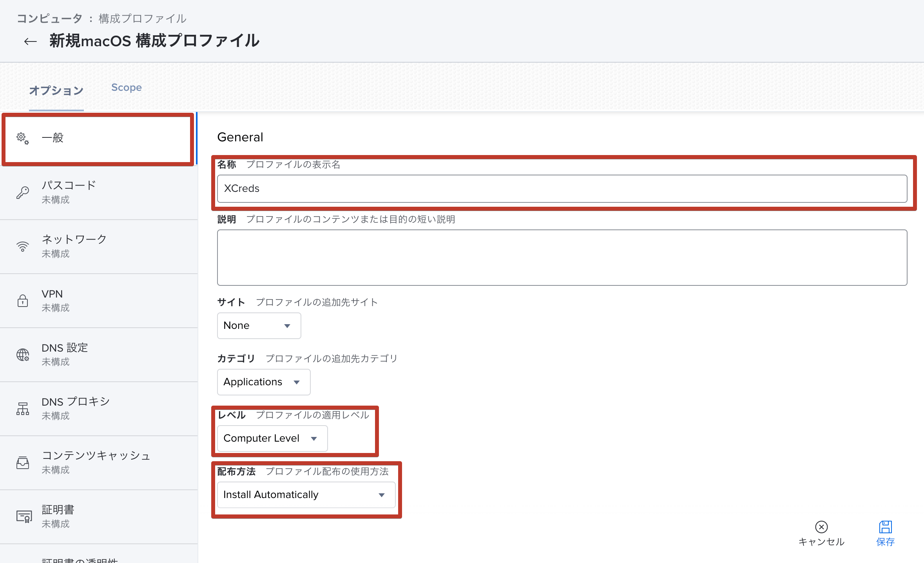Viewport: 924px width, 563px height.
Task: Click the 保存 button label
Action: click(x=885, y=542)
